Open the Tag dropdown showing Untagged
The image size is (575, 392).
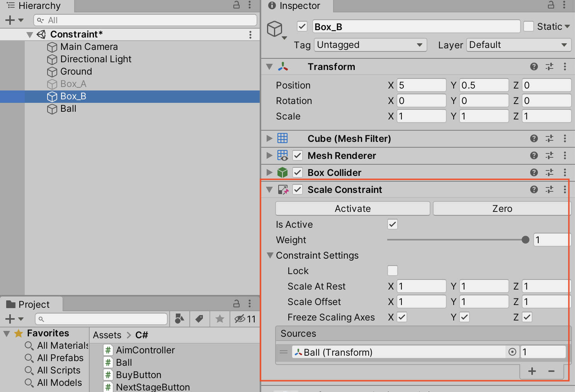coord(370,45)
